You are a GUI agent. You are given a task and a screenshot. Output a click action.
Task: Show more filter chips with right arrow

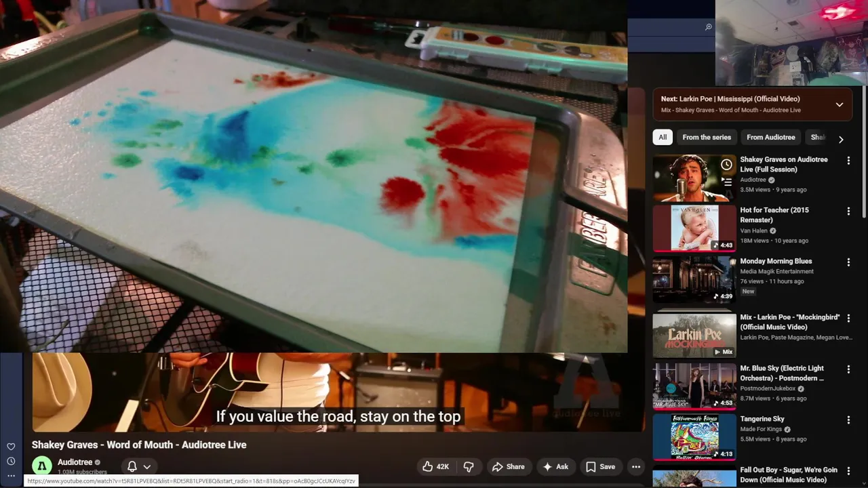coord(841,139)
